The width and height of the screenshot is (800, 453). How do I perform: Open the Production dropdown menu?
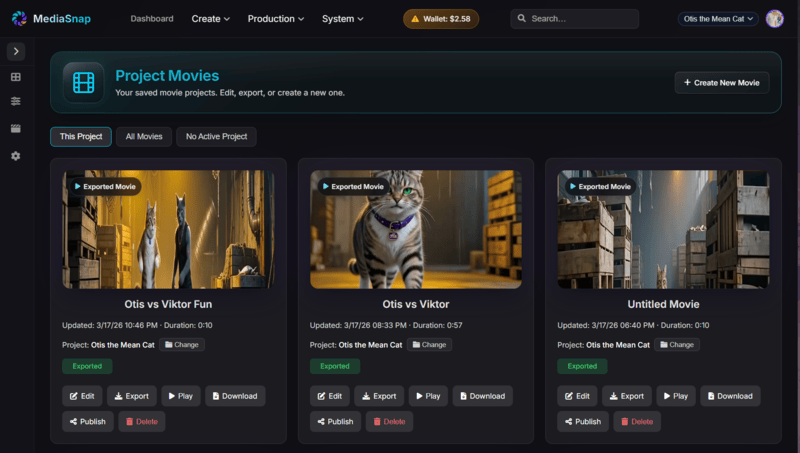pos(277,19)
